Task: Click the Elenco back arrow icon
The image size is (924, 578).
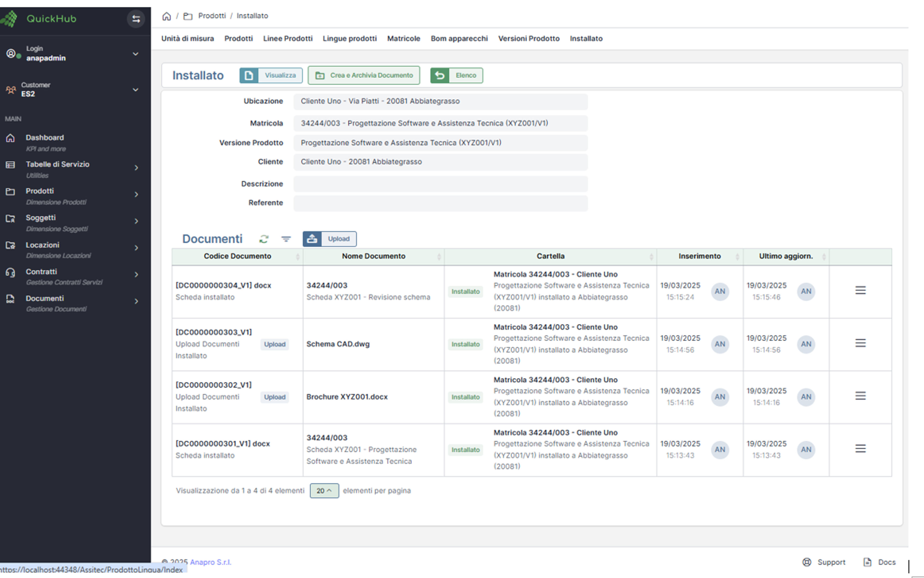Action: coord(440,75)
